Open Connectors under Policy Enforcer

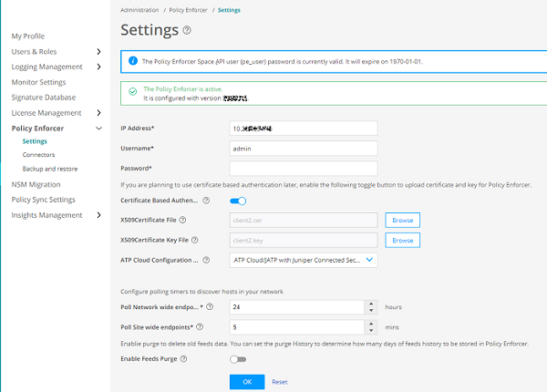[x=38, y=155]
